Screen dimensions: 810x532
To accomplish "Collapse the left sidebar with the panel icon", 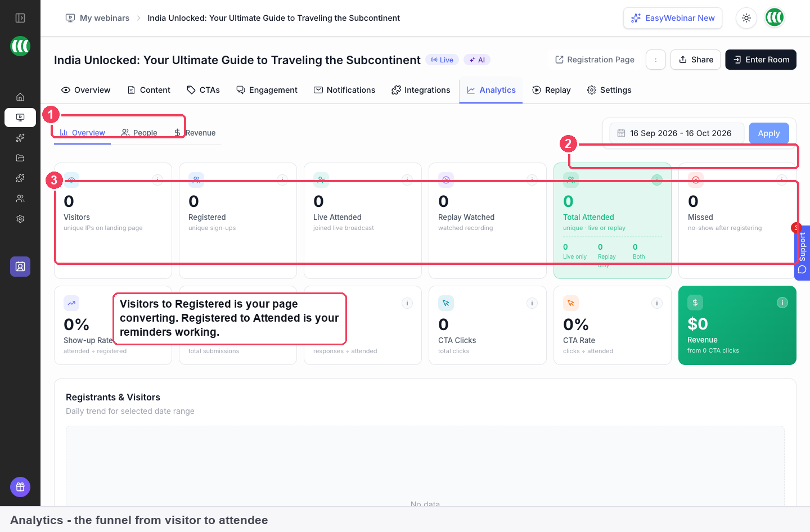I will (x=20, y=18).
